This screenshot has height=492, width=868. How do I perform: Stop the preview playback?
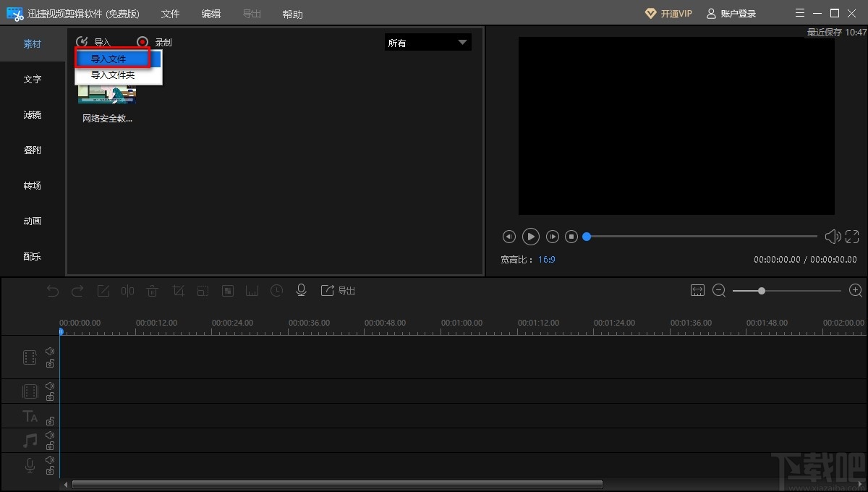571,237
